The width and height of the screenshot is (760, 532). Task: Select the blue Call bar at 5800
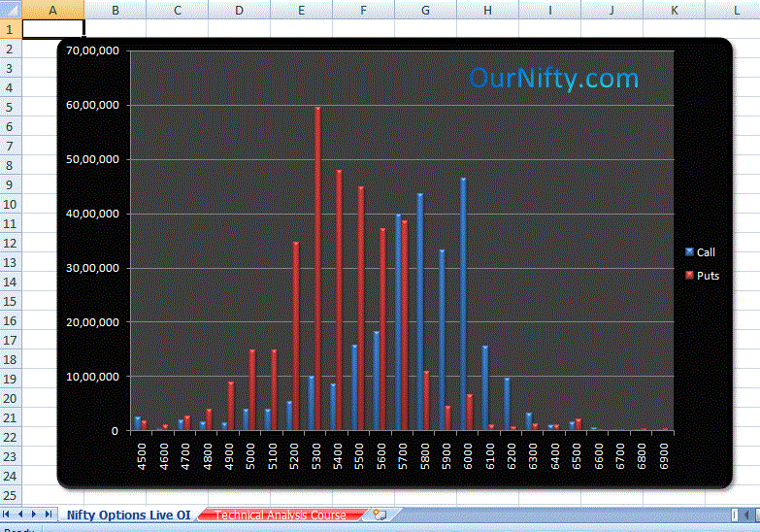tap(420, 312)
